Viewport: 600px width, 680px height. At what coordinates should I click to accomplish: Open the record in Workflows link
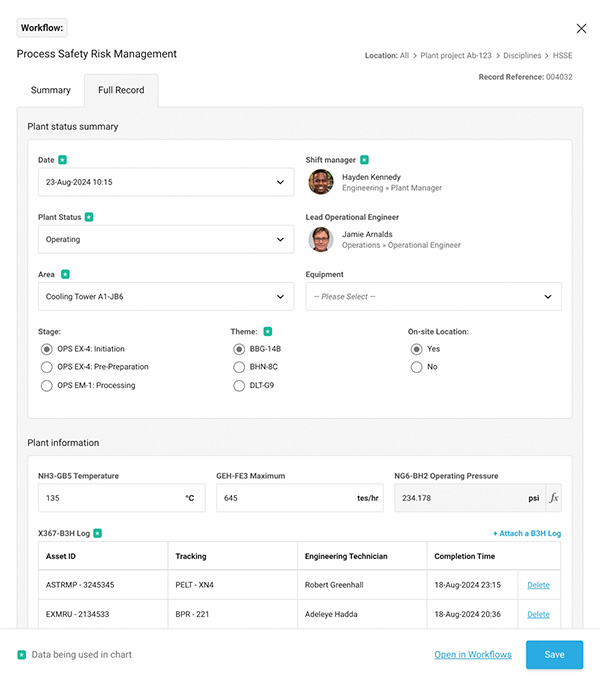(472, 655)
